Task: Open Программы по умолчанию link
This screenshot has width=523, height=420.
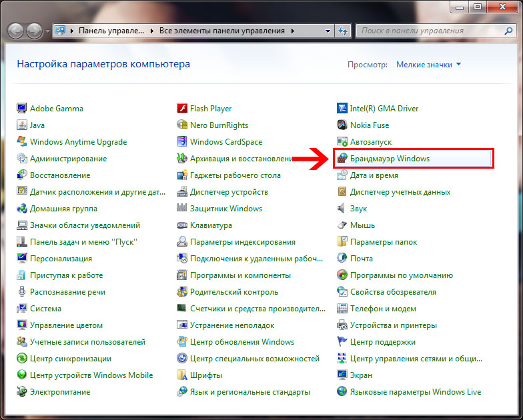Action: pos(402,275)
